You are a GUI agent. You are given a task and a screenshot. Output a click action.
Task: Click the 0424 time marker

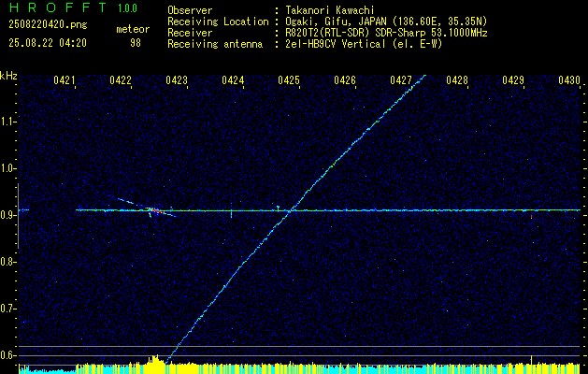(x=233, y=79)
